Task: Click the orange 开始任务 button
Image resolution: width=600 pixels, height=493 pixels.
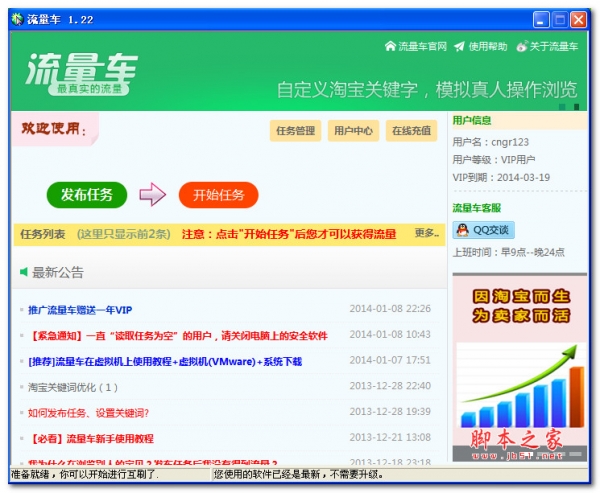Action: (218, 195)
